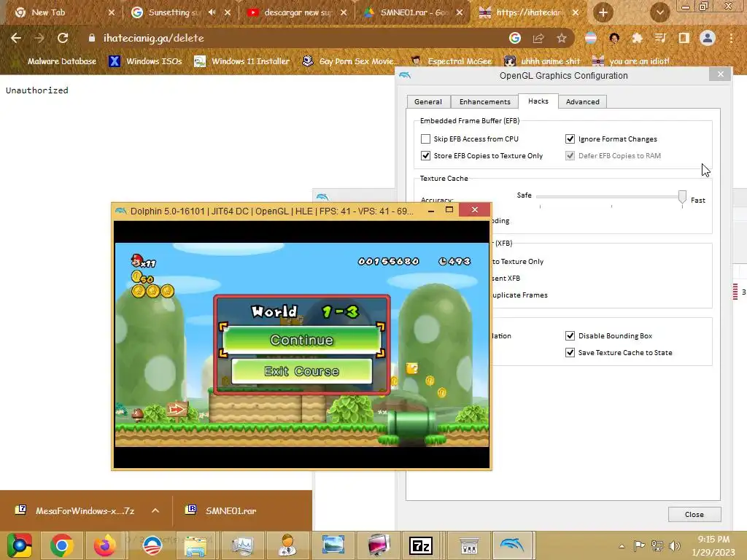Viewport: 747px width, 560px height.
Task: Open the volume speaker tray icon
Action: point(675,545)
